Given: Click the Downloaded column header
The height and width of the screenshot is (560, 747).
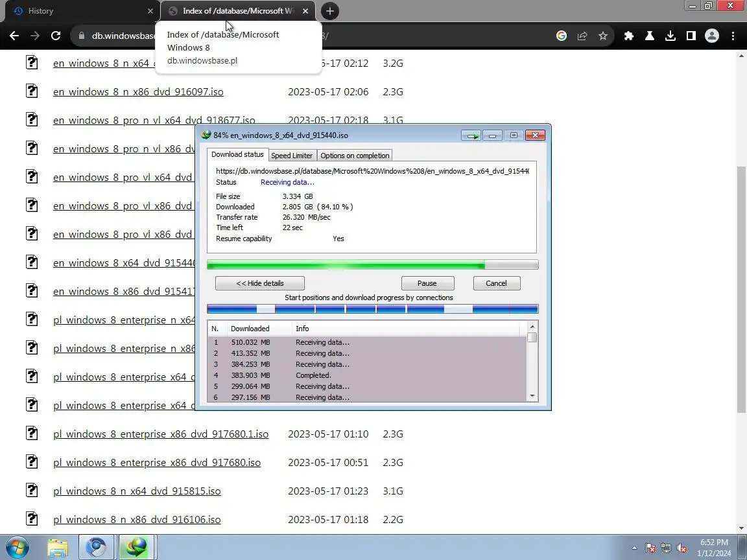Looking at the screenshot, I should point(259,329).
